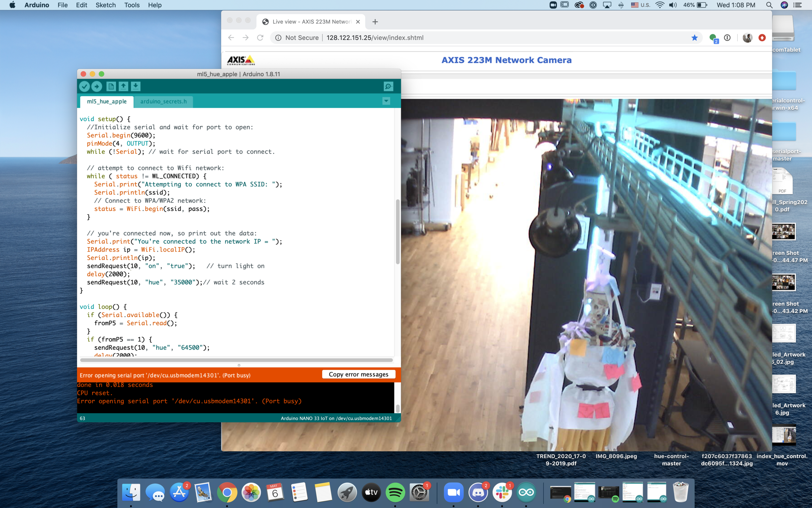Click the AXIS live camera video feed
This screenshot has width=812, height=508.
coord(586,275)
